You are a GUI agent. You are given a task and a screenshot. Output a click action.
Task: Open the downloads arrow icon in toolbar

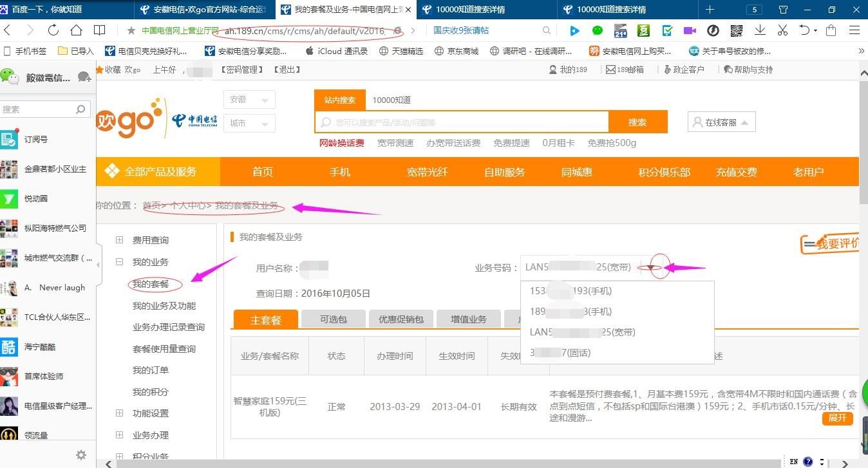coord(760,30)
